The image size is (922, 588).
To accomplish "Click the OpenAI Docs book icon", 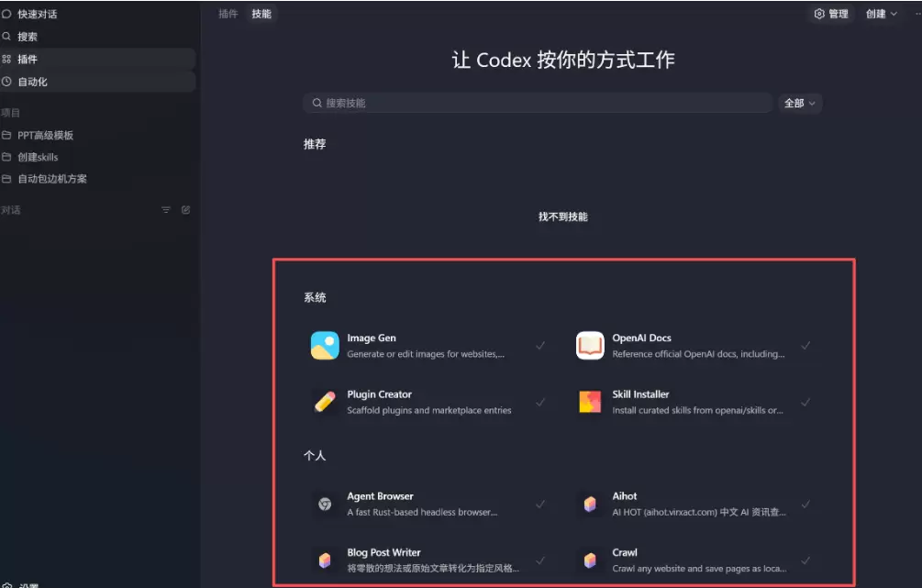I will pos(590,346).
